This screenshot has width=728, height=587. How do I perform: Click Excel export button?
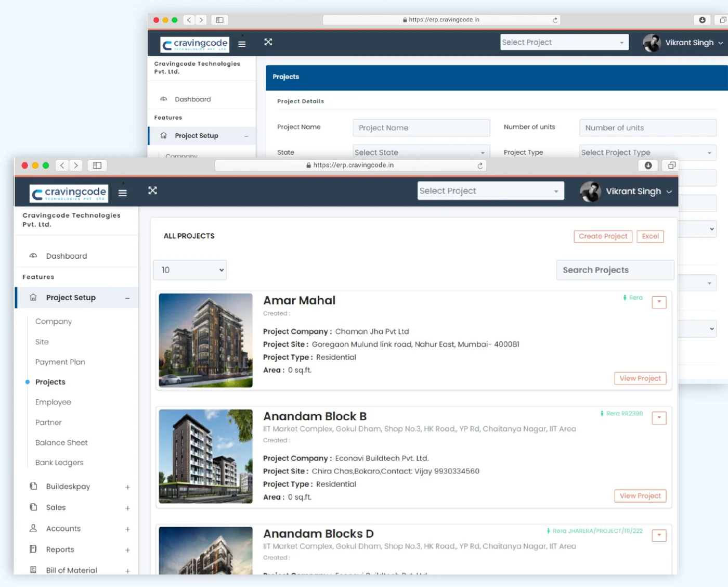coord(650,236)
